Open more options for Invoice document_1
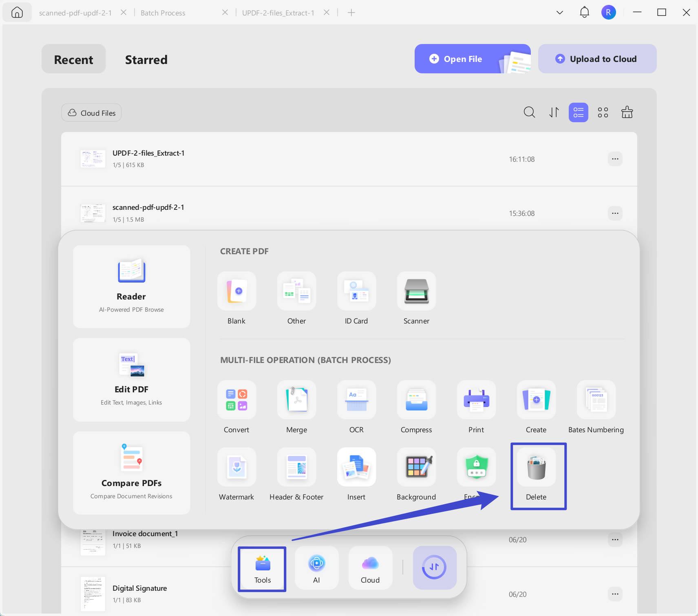The width and height of the screenshot is (698, 616). click(x=615, y=539)
